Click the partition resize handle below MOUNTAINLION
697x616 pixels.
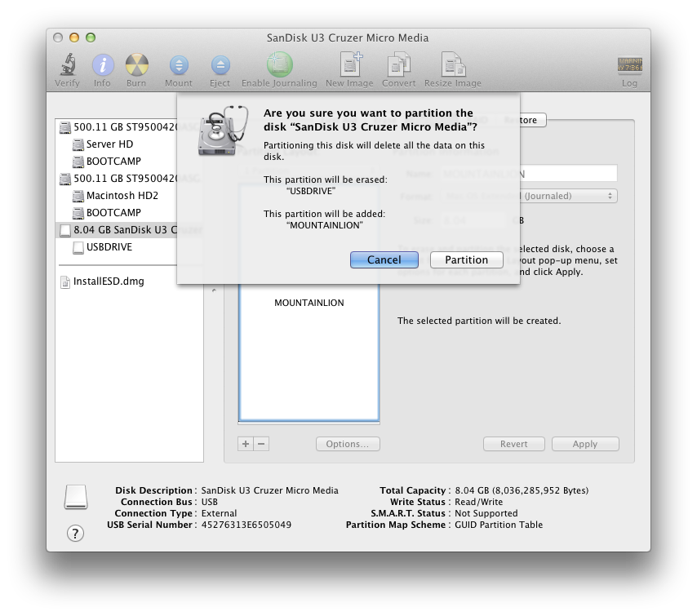(x=309, y=422)
